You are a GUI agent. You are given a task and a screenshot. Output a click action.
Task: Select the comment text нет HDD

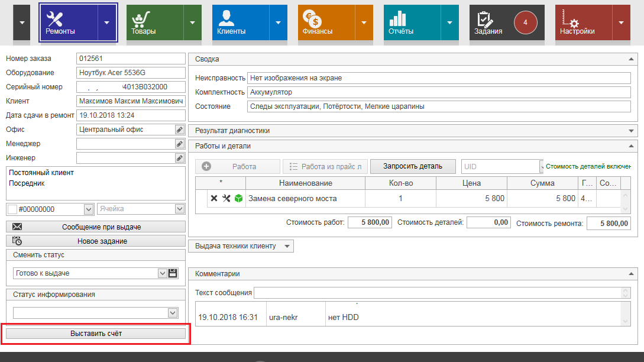click(344, 317)
